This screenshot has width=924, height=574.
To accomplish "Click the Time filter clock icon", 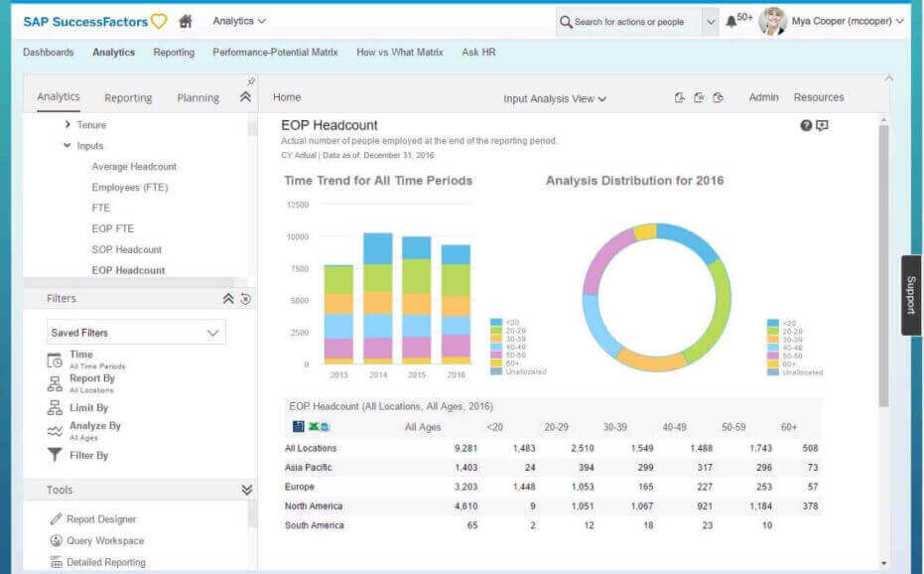I will [x=55, y=359].
